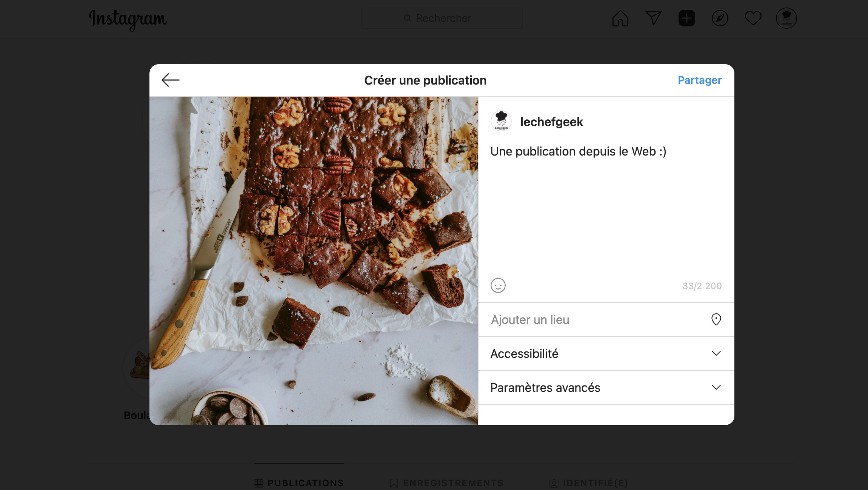868x490 pixels.
Task: Click the new post plus icon
Action: (686, 18)
